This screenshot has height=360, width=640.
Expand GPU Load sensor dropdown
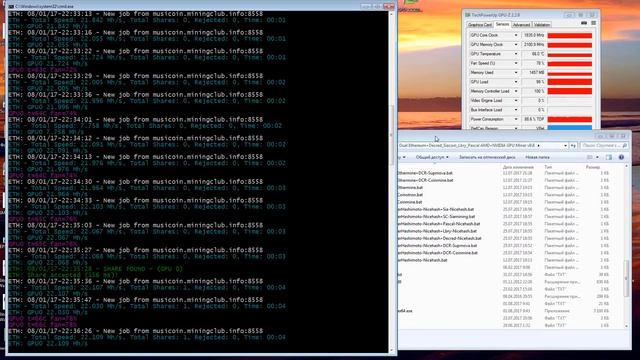tap(516, 82)
